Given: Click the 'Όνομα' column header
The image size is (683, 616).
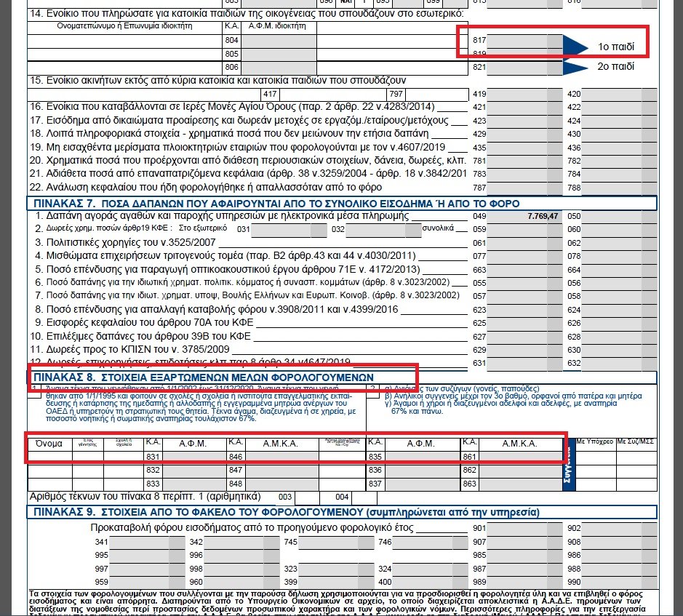Looking at the screenshot, I should (49, 444).
